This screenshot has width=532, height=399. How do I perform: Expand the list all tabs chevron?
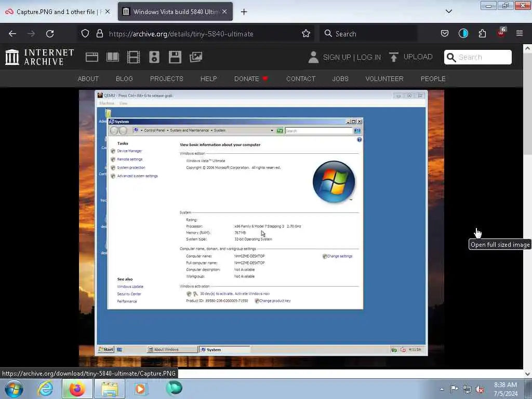point(448,11)
